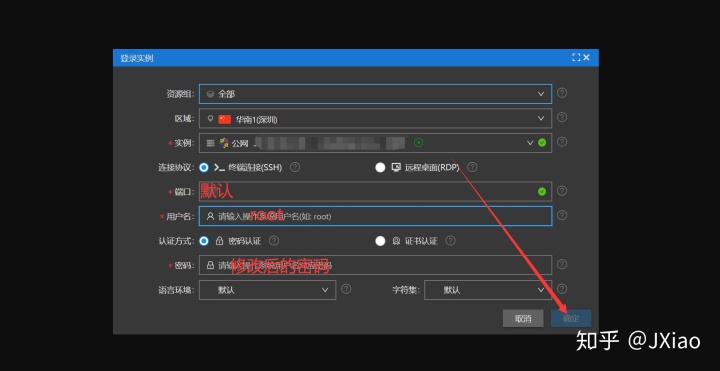Select 证书认证 authentication radio button
Viewport: 720px width, 371px height.
click(x=380, y=241)
